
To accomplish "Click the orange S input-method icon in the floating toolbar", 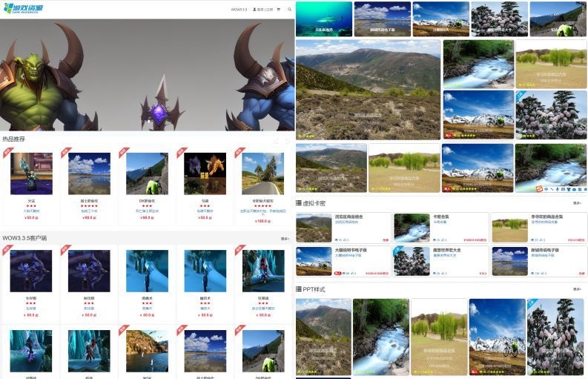I will pos(539,188).
